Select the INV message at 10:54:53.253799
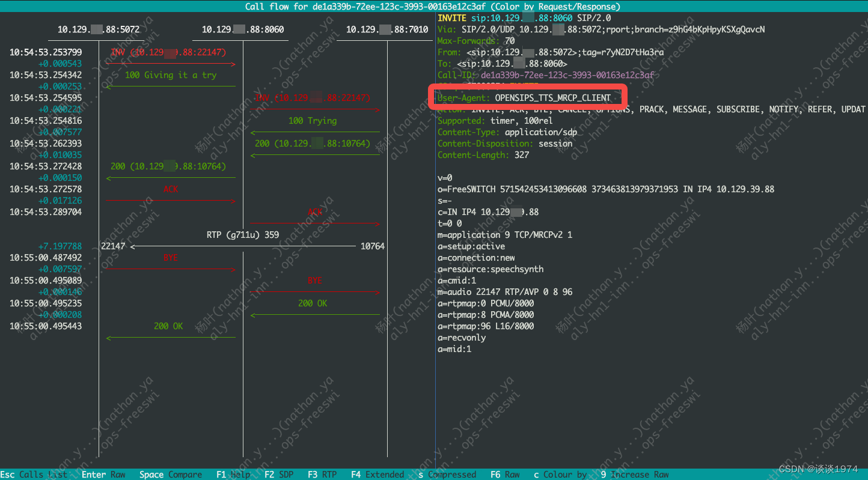868x480 pixels. 168,52
